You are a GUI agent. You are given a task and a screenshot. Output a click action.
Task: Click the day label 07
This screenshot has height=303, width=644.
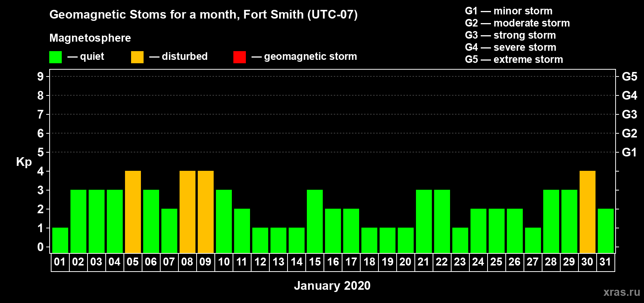[x=169, y=262]
